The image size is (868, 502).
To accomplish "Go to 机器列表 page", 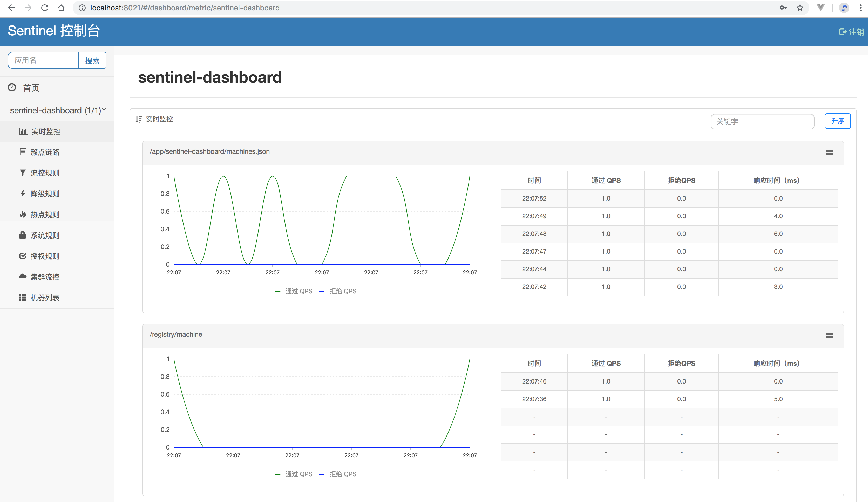I will point(45,298).
